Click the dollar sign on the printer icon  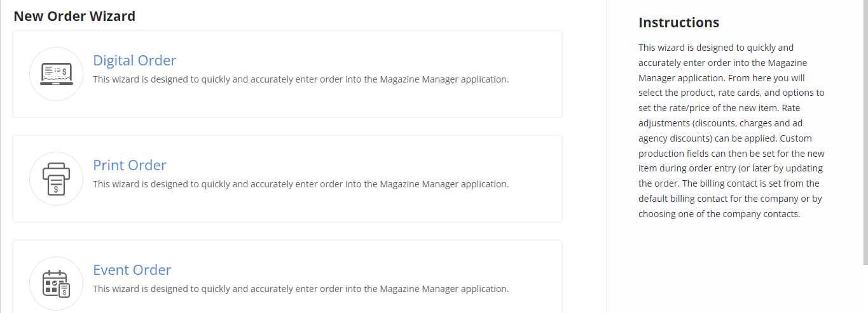57,189
